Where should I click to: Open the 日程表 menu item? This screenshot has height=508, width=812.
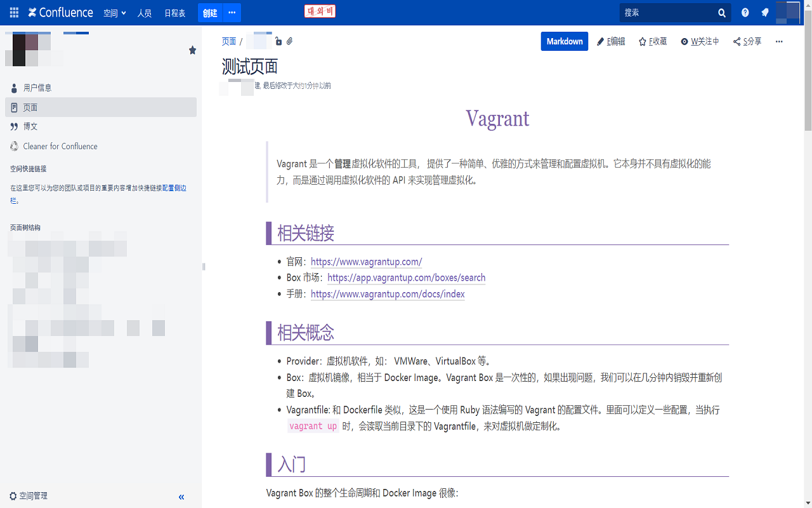pos(174,13)
